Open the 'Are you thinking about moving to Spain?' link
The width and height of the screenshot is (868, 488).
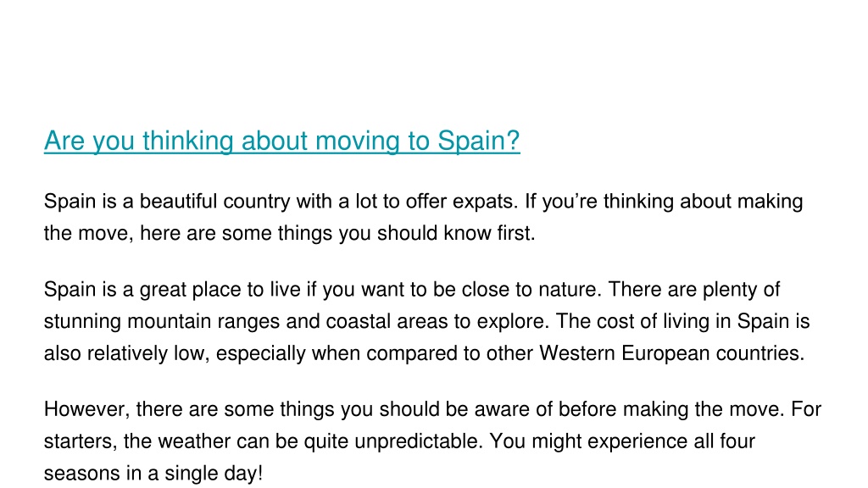pyautogui.click(x=281, y=141)
